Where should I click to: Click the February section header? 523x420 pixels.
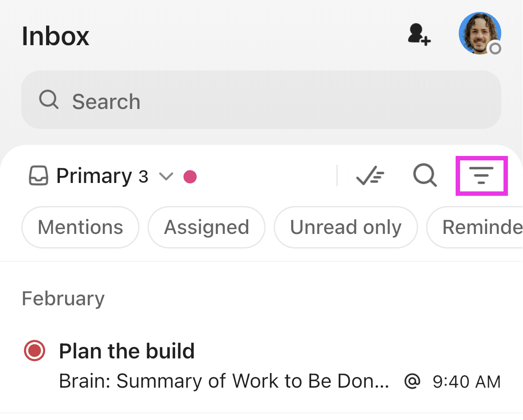click(x=63, y=298)
